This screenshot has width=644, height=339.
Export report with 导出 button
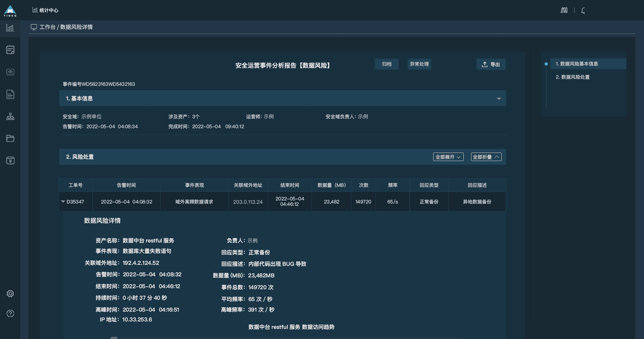click(x=491, y=64)
